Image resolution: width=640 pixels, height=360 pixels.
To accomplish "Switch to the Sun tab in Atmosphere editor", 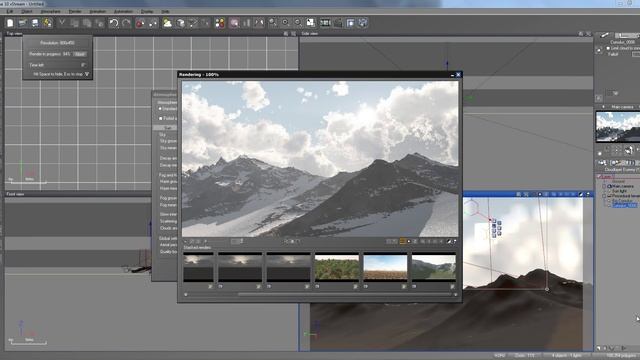I will [x=167, y=128].
